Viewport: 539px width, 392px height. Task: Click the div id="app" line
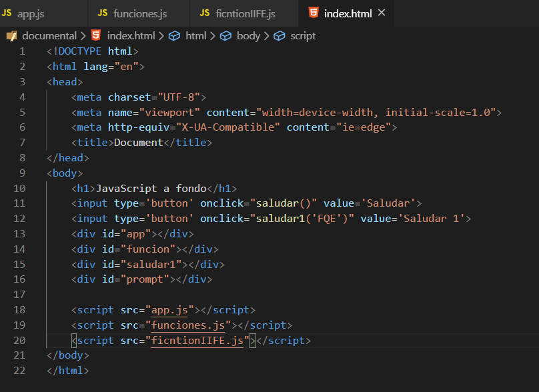pyautogui.click(x=133, y=233)
